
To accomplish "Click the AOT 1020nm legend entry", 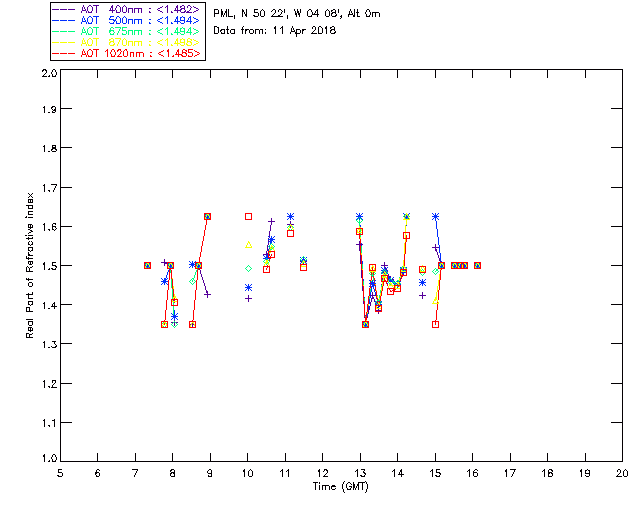I will [x=126, y=53].
